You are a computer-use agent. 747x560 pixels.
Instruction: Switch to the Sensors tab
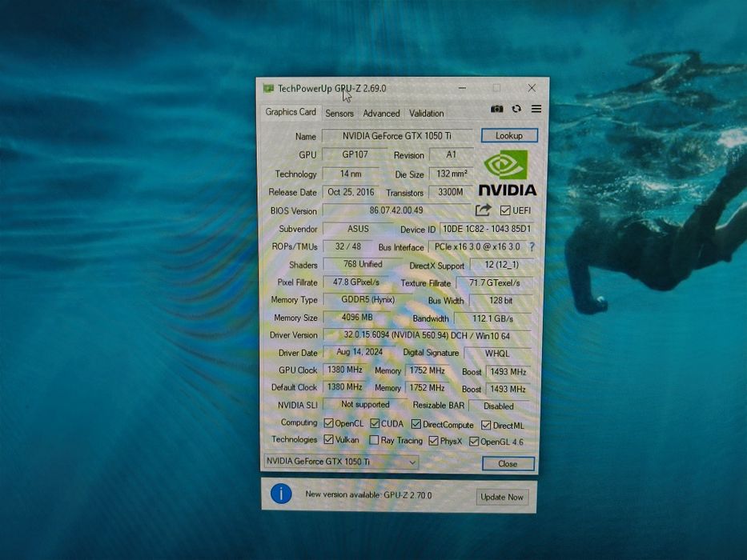339,114
